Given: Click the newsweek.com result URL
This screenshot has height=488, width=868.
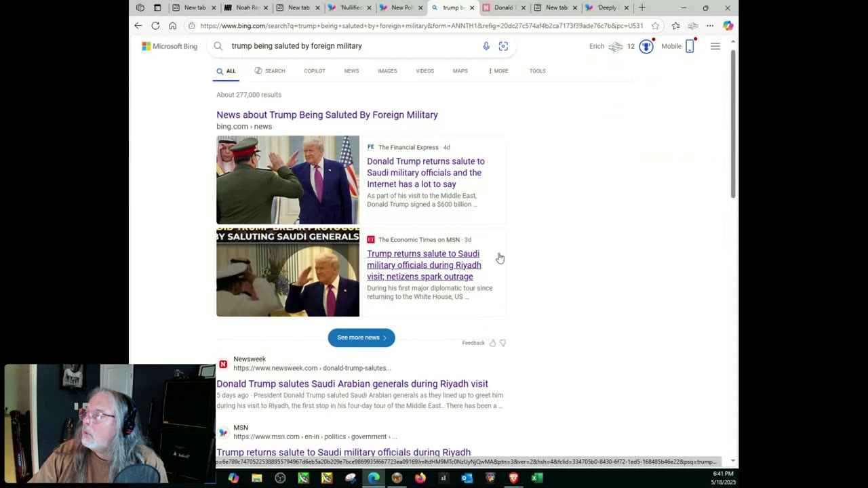Looking at the screenshot, I should point(312,368).
